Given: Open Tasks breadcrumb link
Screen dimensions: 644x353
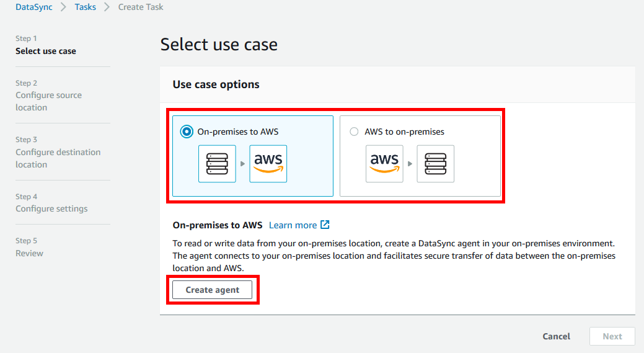Looking at the screenshot, I should pyautogui.click(x=85, y=7).
